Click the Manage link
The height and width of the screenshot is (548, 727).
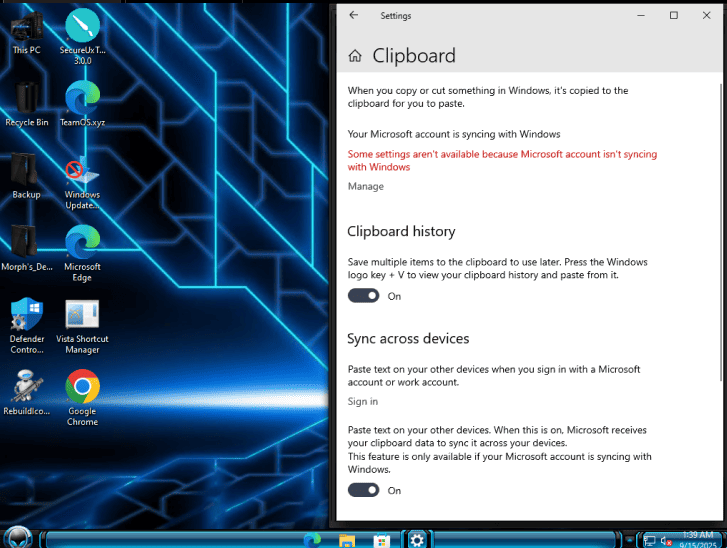365,187
